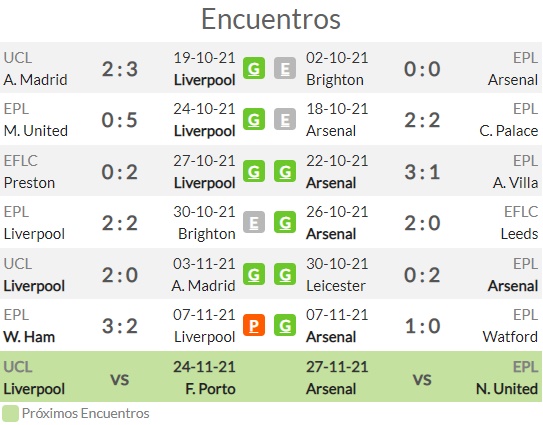543x425 pixels.
Task: Click the green G badge for Arsenal vs Watford
Action: tap(285, 325)
